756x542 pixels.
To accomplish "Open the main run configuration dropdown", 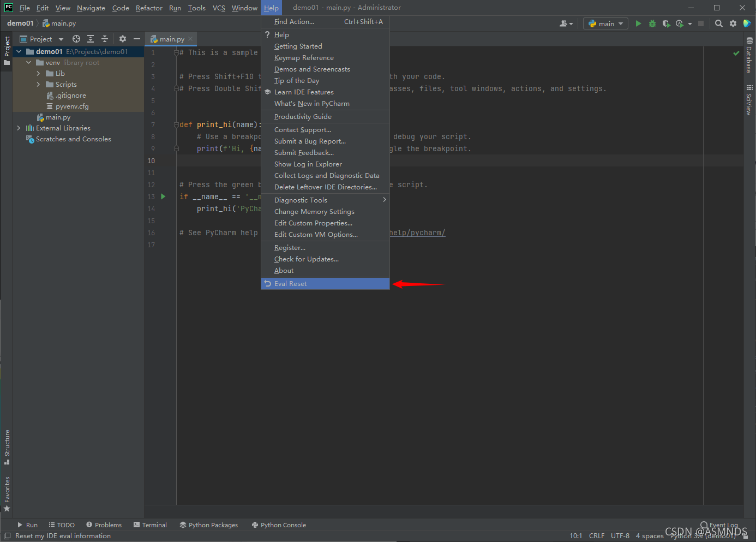I will coord(605,23).
